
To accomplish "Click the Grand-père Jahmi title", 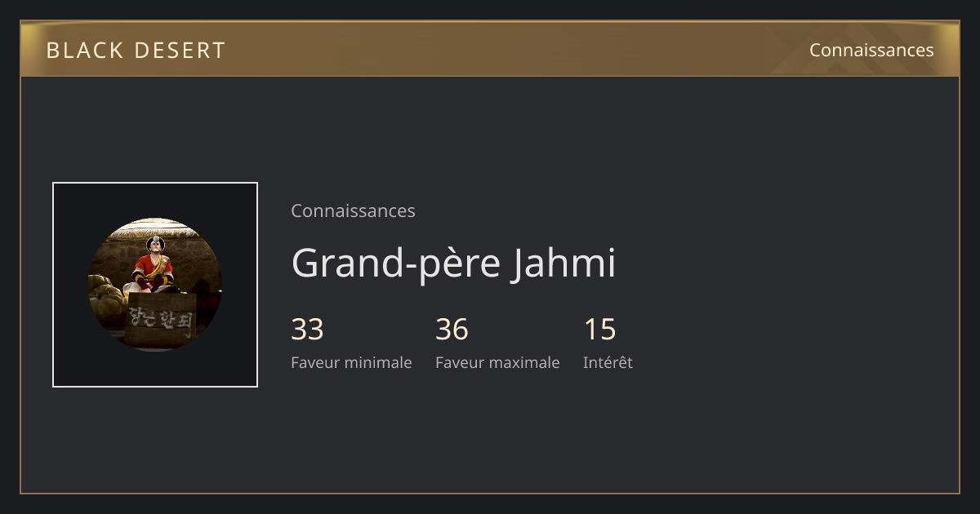I will pos(453,263).
